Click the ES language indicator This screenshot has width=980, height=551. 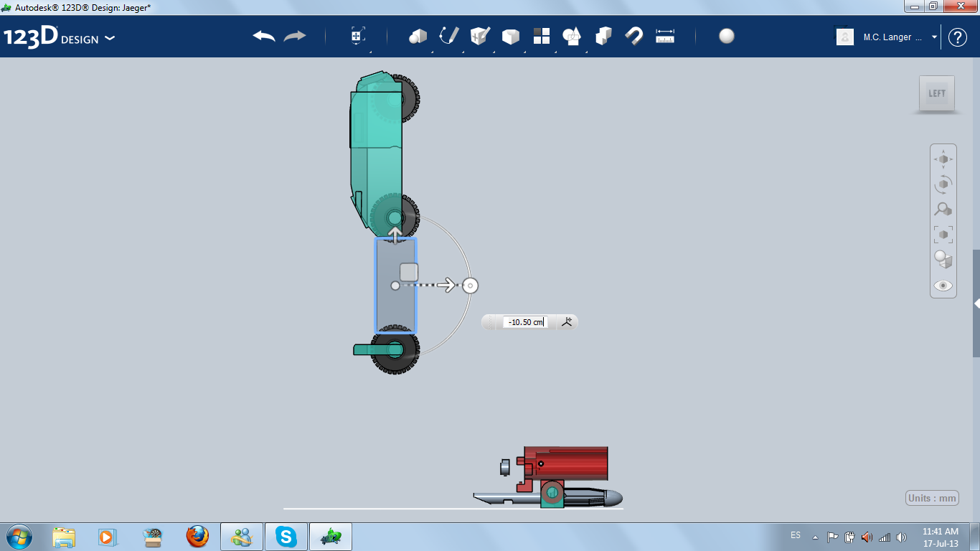[796, 535]
